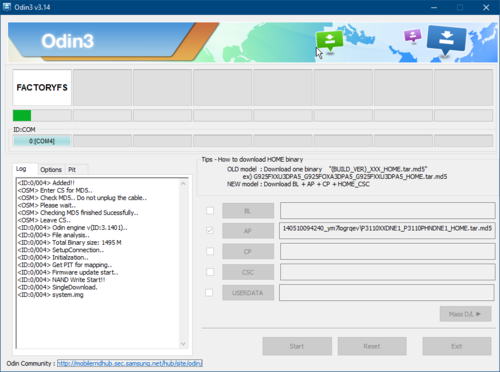Click the 'OLD model' tip line
Screen dimensions: 500x372
[x=327, y=169]
